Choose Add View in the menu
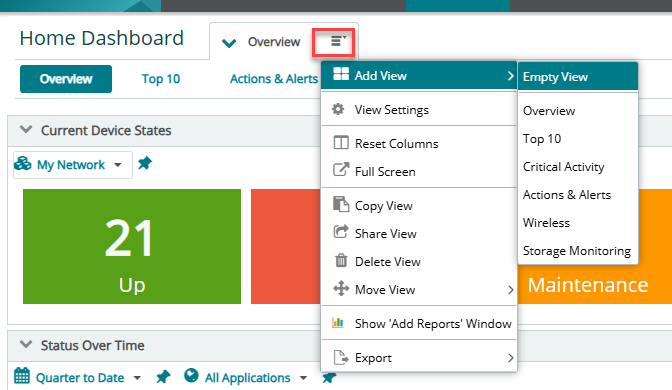 [419, 75]
